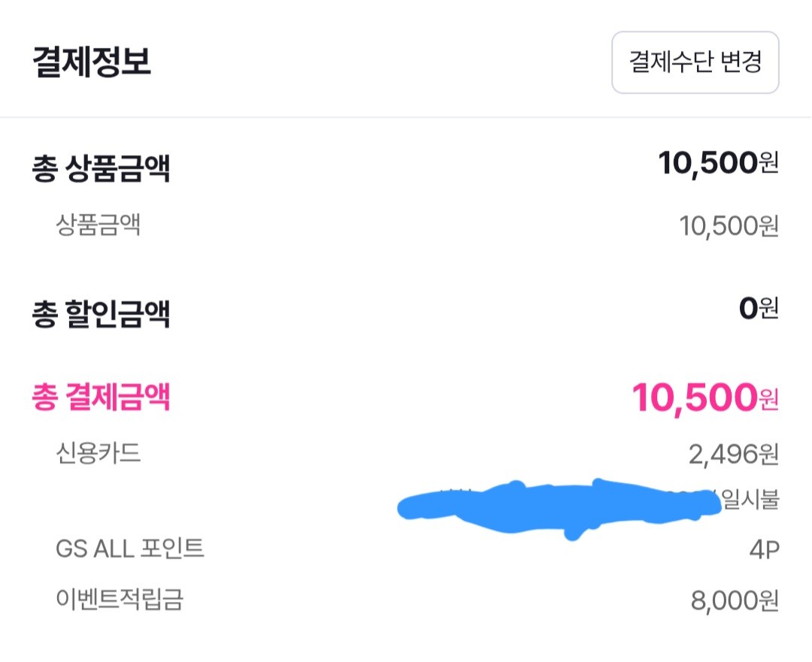Select the GS ALL 포인트 label
This screenshot has width=812, height=662.
click(x=129, y=549)
